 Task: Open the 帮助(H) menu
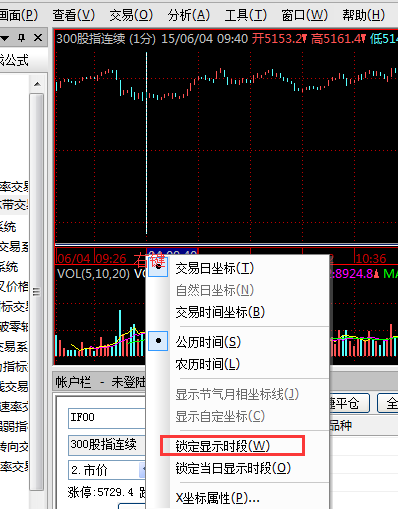pyautogui.click(x=364, y=15)
